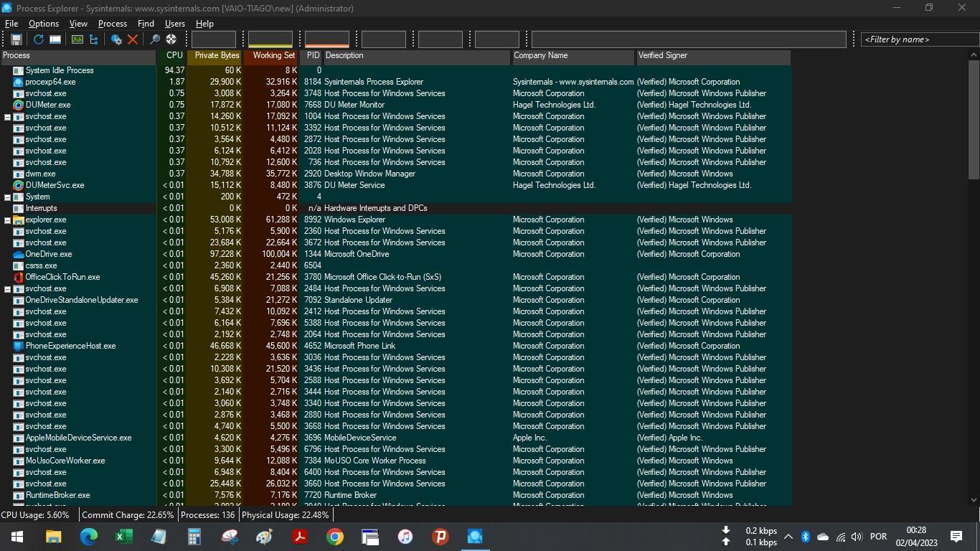Show hidden system tray icons chevron
Screen dimensions: 980x551
point(788,537)
